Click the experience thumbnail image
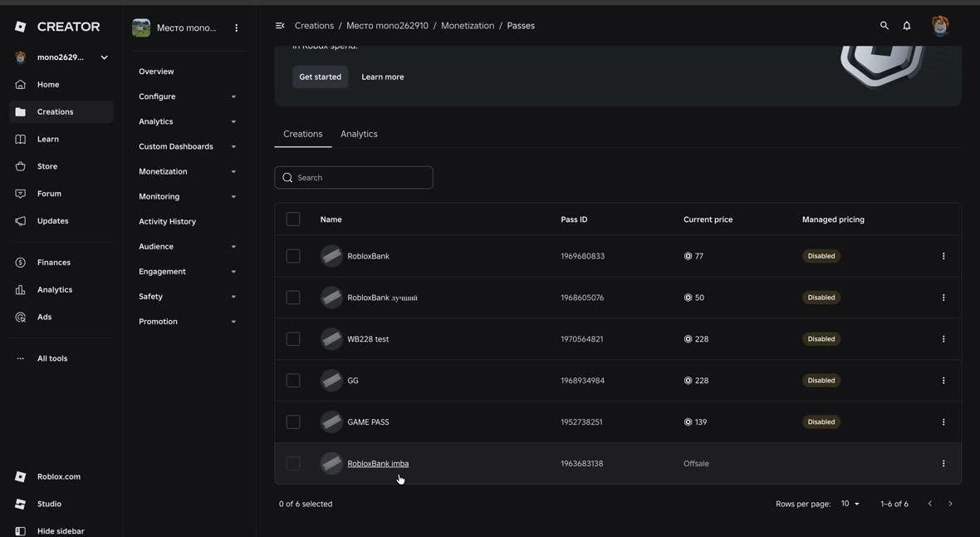 pos(141,27)
